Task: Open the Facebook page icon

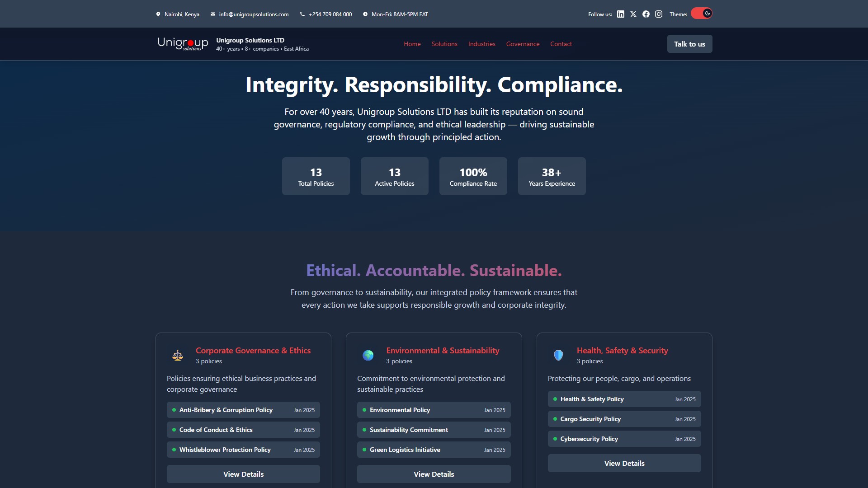Action: [x=646, y=14]
